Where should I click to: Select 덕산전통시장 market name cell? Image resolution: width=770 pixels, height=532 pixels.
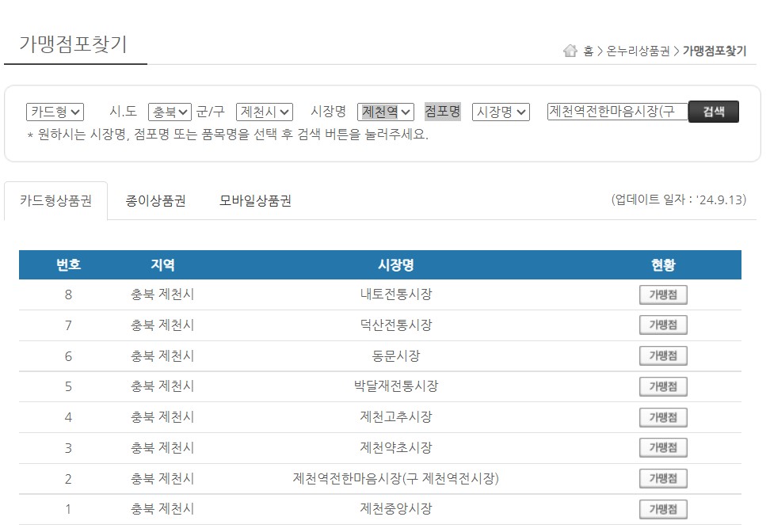click(396, 325)
